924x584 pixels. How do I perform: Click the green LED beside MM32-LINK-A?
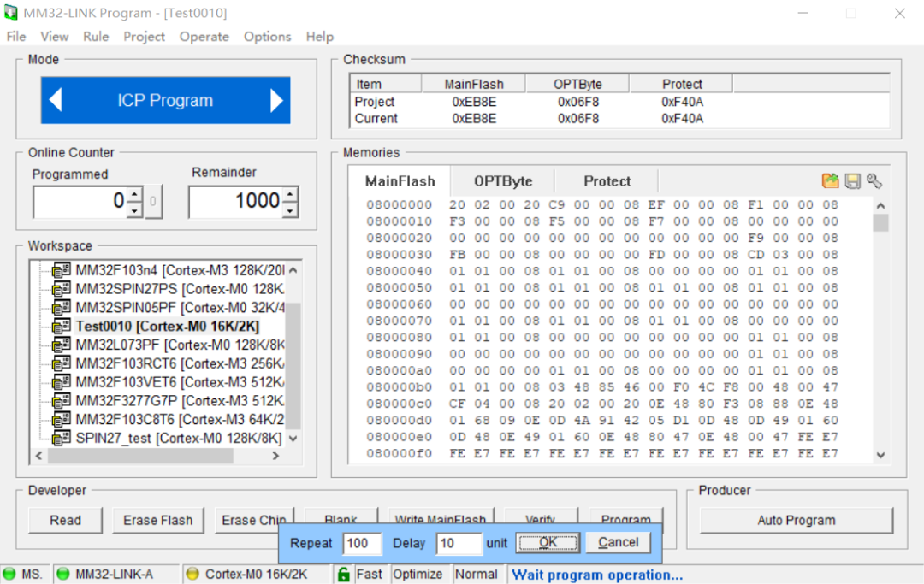tap(63, 574)
